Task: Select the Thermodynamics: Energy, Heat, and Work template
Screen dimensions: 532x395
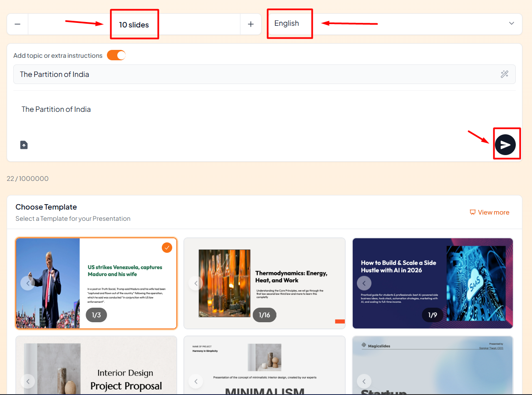Action: [x=265, y=283]
